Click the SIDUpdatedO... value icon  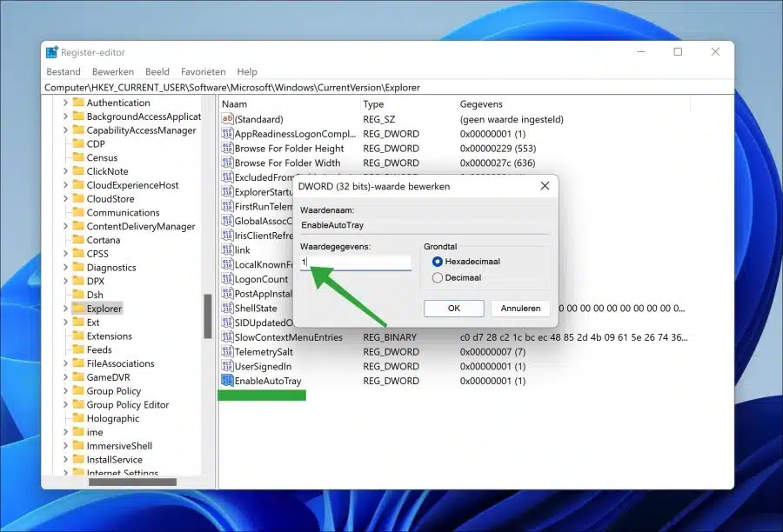coord(227,323)
